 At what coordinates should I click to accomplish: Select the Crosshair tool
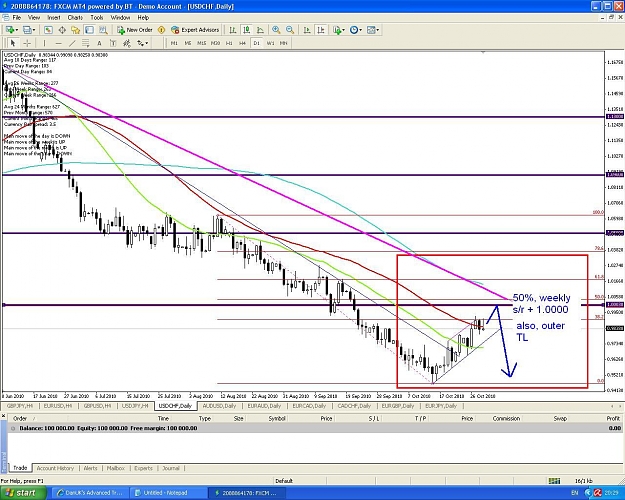click(x=27, y=43)
